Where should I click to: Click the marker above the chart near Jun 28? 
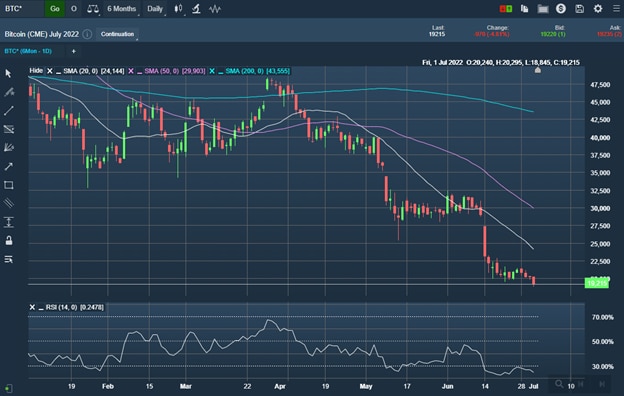point(538,70)
